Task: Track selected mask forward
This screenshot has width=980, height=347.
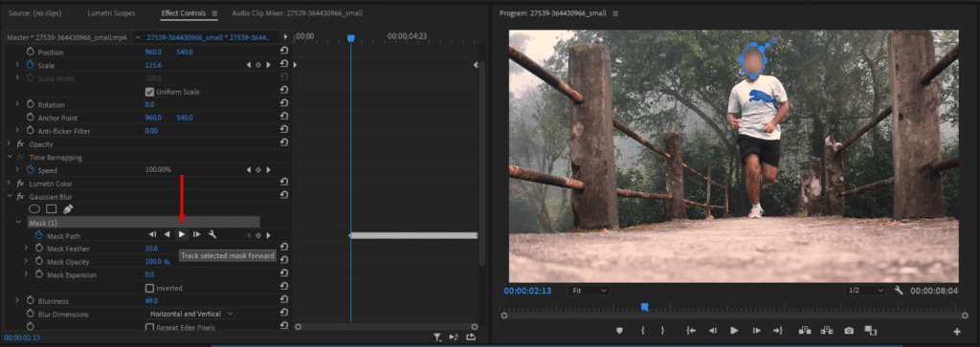Action: [x=181, y=234]
